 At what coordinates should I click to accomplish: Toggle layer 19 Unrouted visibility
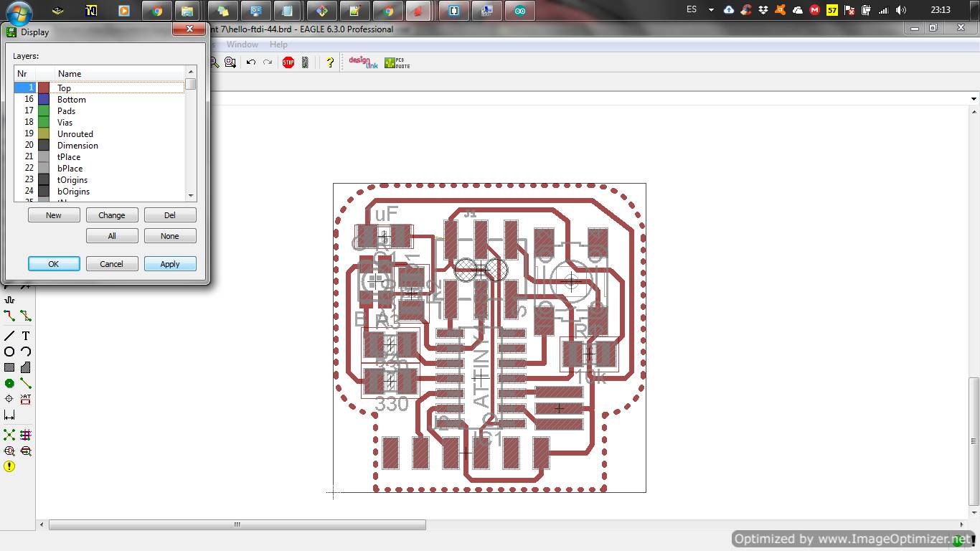pos(99,133)
